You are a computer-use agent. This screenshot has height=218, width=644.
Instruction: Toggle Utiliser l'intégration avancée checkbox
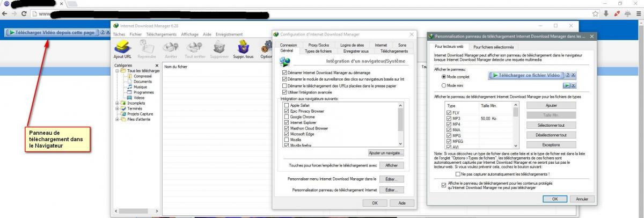(284, 92)
